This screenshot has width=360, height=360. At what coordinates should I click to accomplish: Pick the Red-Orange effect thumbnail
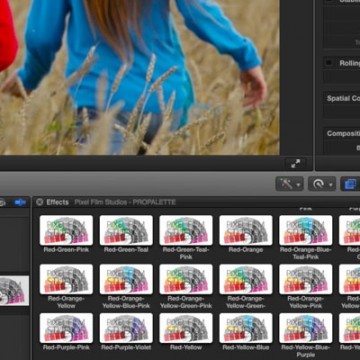pyautogui.click(x=246, y=230)
